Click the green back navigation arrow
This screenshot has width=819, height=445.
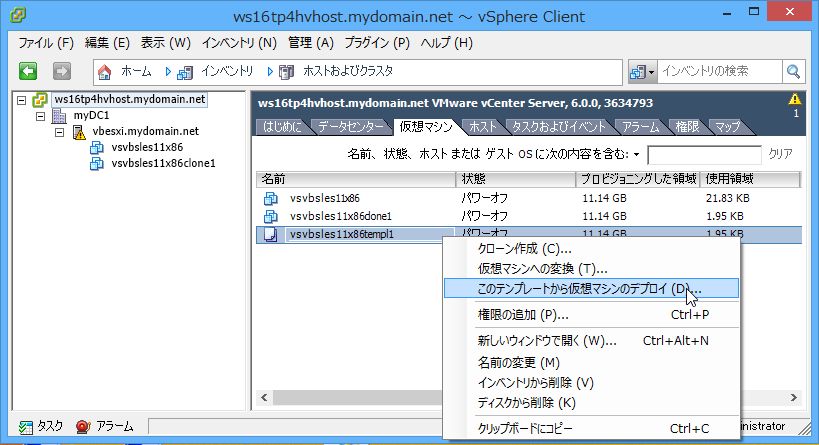[28, 71]
